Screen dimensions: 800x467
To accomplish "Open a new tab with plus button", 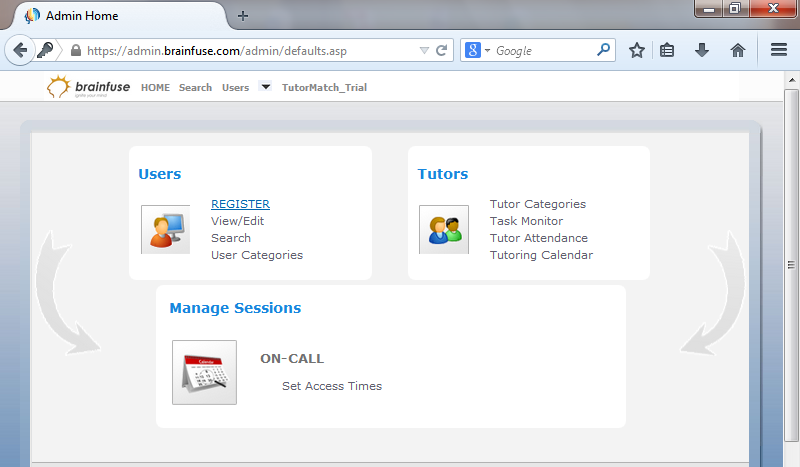I will point(243,16).
